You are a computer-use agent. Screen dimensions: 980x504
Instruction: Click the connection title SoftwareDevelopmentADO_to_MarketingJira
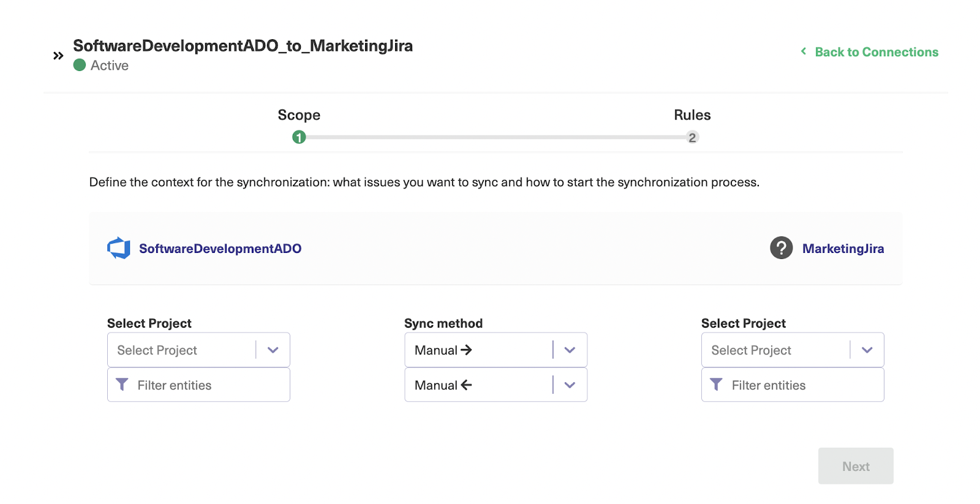243,46
